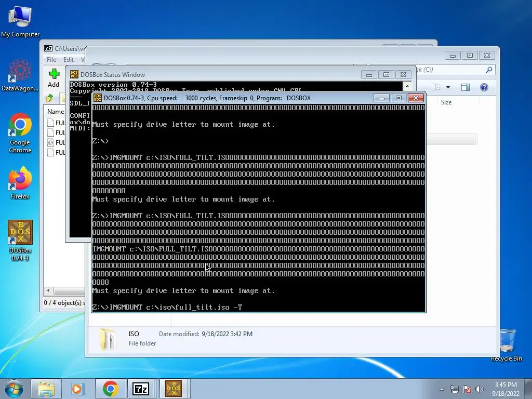Open My Computer desktop icon
This screenshot has height=399, width=532.
(20, 21)
